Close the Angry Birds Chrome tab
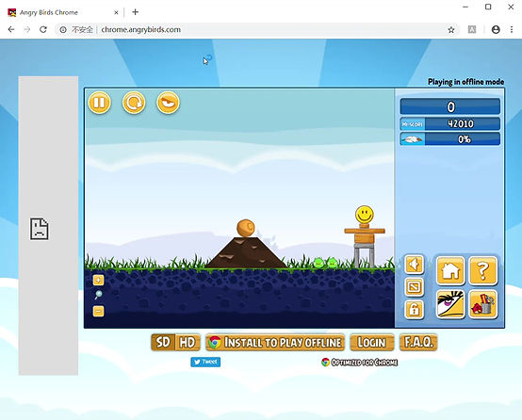 pyautogui.click(x=116, y=12)
